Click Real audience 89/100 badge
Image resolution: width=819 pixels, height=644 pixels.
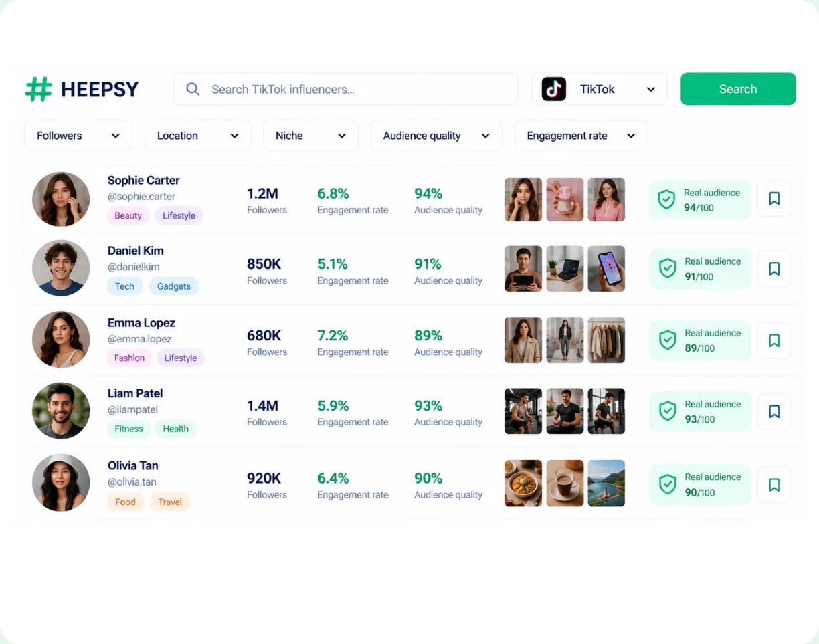700,340
